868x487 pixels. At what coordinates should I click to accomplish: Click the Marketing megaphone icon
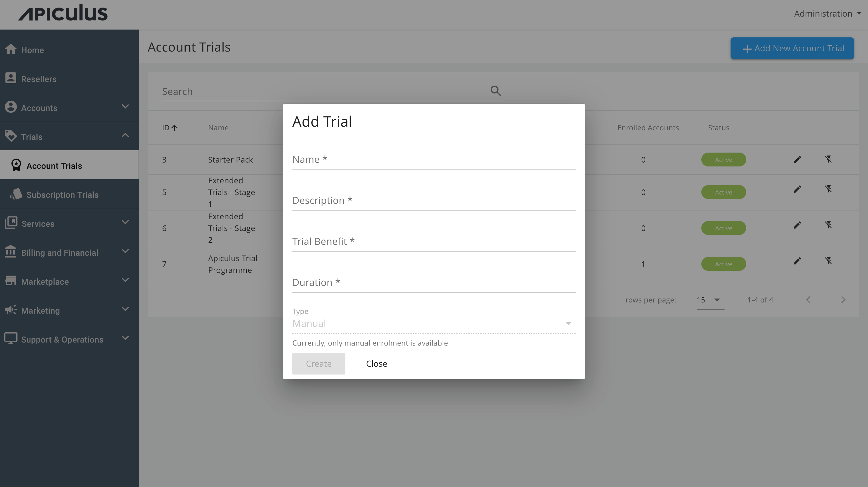[x=11, y=309]
